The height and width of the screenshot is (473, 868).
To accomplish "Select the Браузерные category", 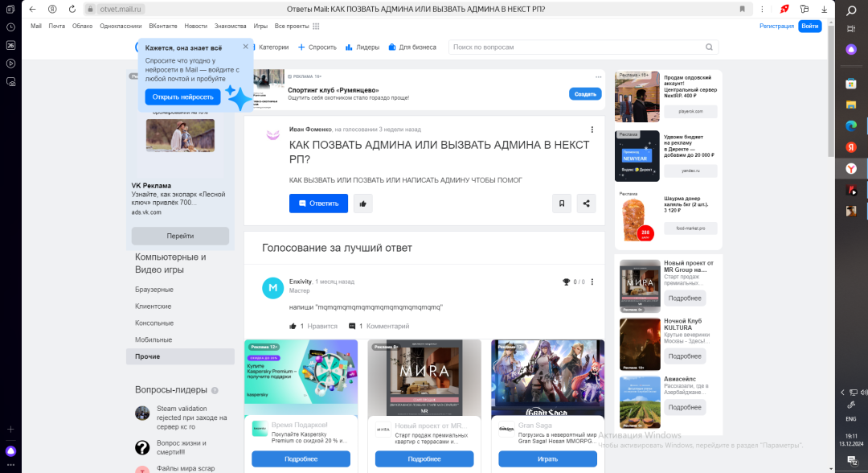I will click(154, 290).
